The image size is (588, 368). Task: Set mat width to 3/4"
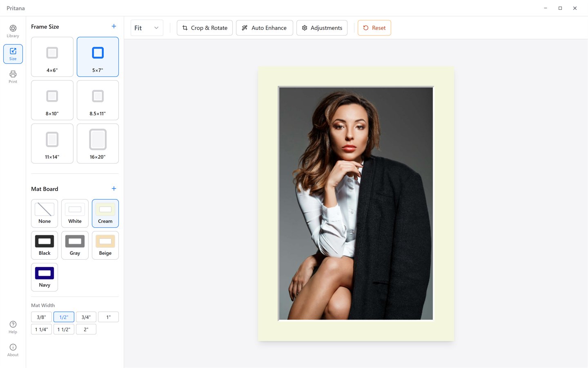coord(86,317)
